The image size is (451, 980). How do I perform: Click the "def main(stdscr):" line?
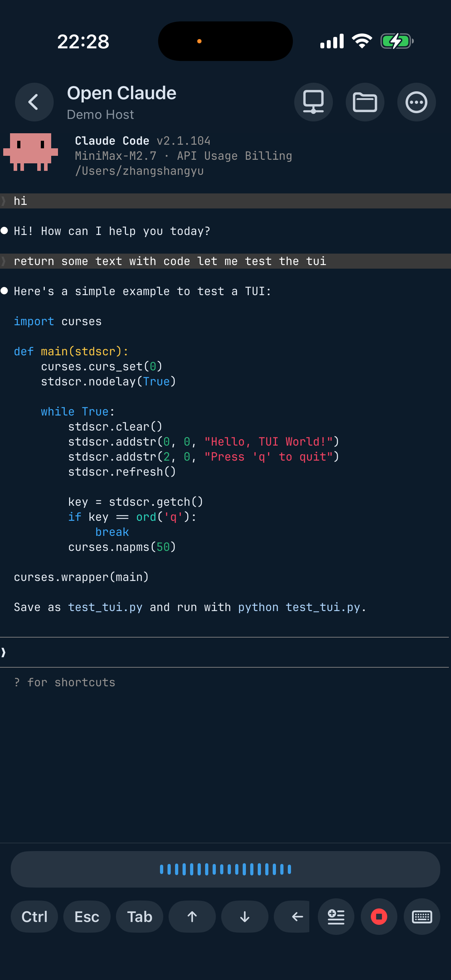(71, 351)
